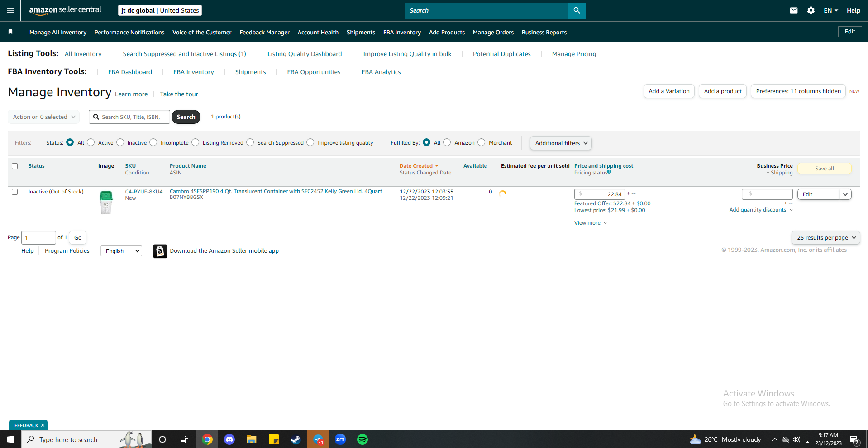Open the settings gear icon
This screenshot has width=868, height=448.
pos(811,10)
